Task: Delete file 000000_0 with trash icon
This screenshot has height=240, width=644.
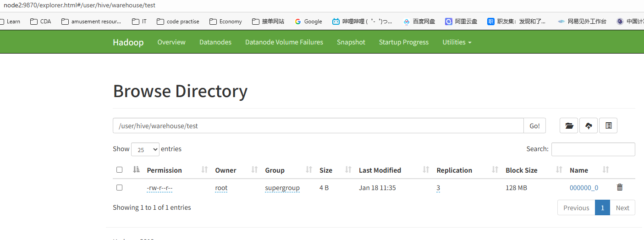Action: (620, 187)
